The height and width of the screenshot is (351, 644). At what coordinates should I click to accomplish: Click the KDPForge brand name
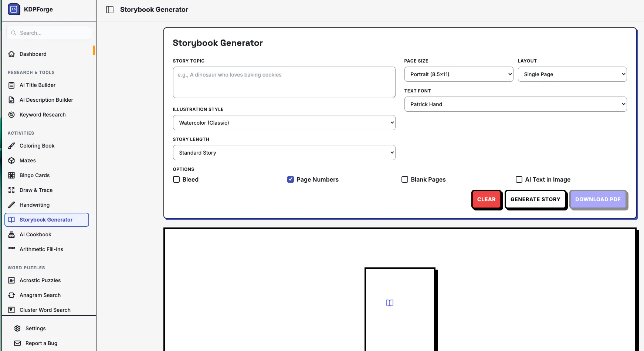click(x=38, y=9)
